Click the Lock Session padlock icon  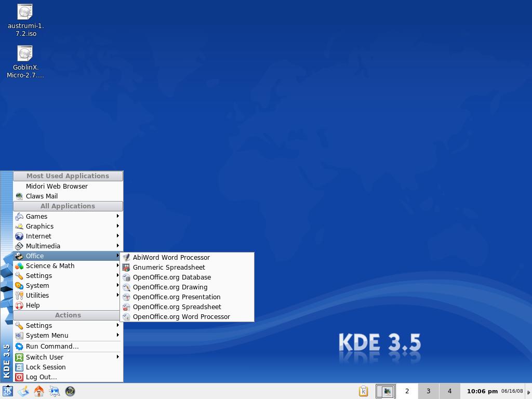click(x=19, y=367)
